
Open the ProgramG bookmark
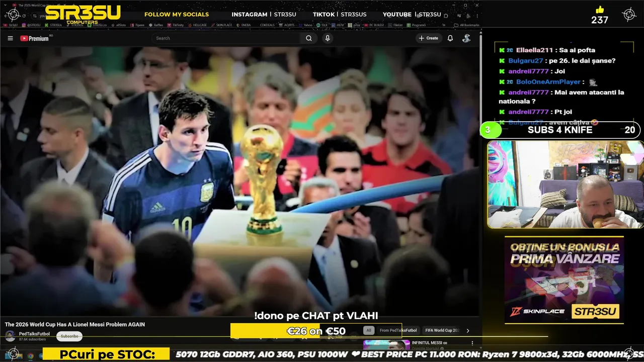coord(417,25)
